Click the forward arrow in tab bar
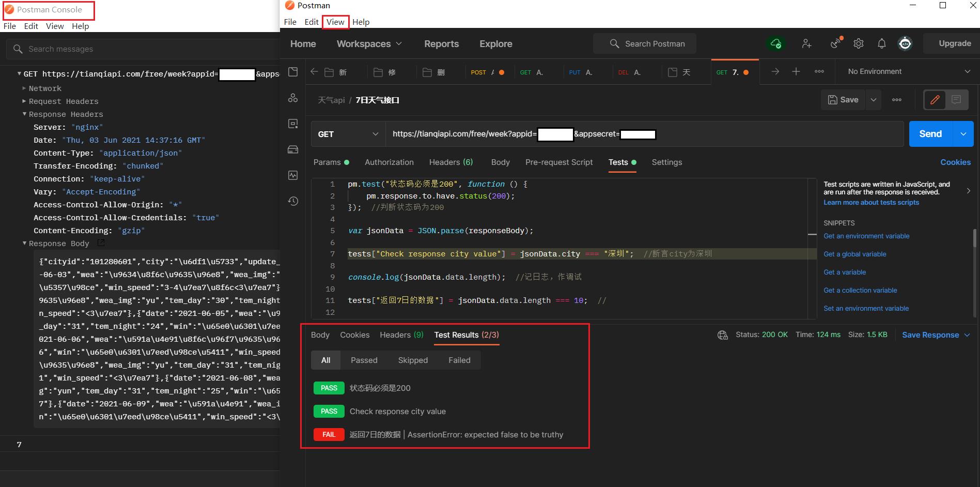This screenshot has height=487, width=980. tap(775, 71)
